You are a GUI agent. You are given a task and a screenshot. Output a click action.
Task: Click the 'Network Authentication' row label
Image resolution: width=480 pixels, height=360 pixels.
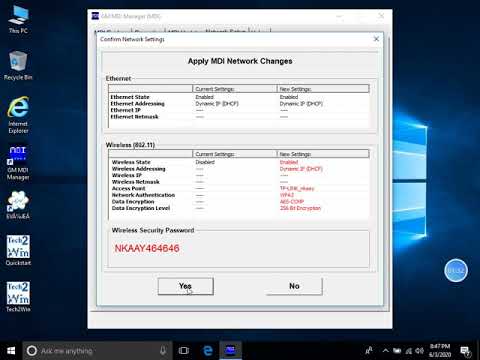pyautogui.click(x=143, y=195)
